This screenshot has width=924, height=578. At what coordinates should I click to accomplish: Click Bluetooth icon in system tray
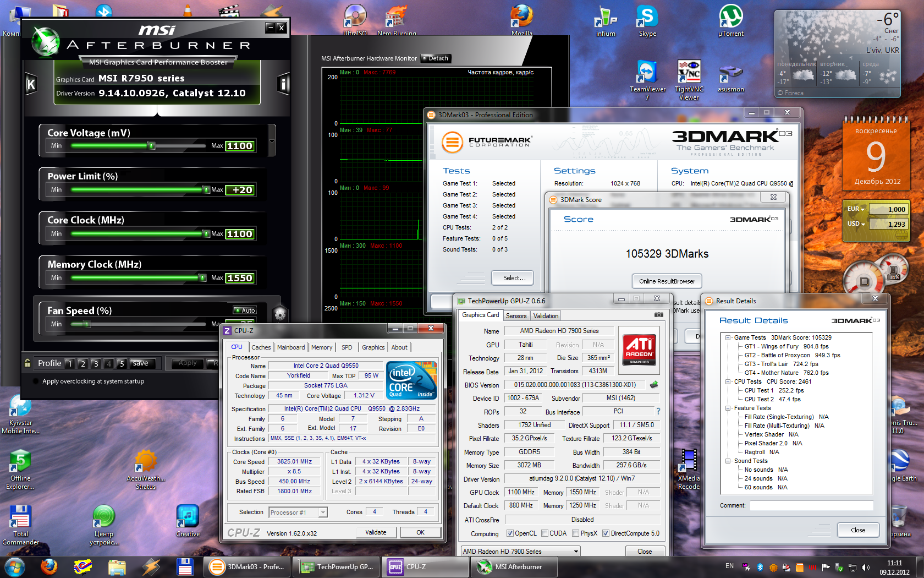click(x=760, y=567)
